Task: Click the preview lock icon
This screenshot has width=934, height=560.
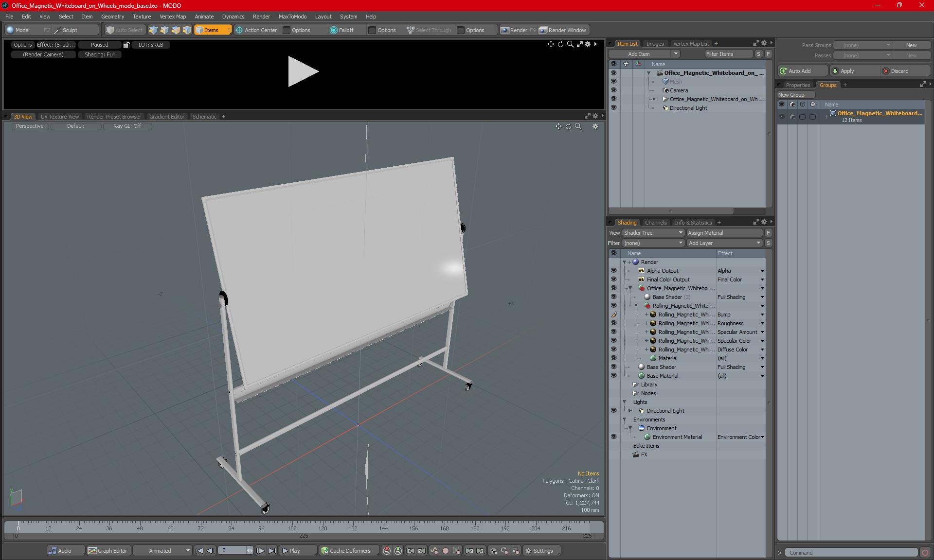Action: 126,45
